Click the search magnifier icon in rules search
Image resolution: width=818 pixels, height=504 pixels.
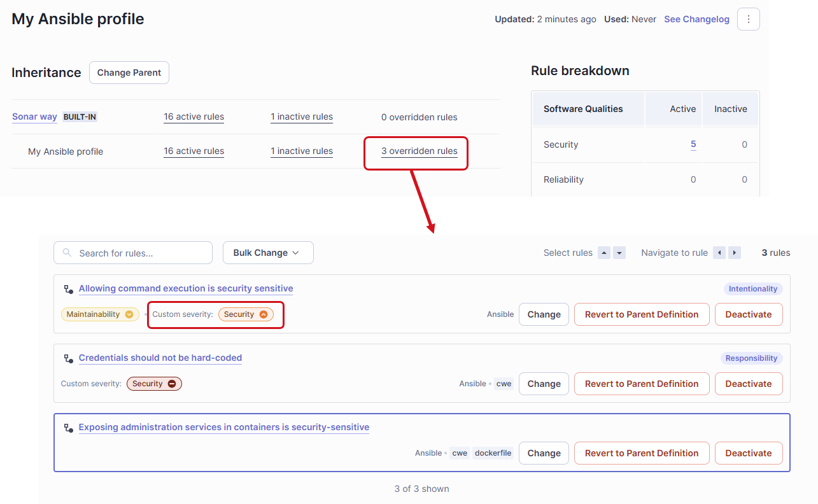(67, 253)
